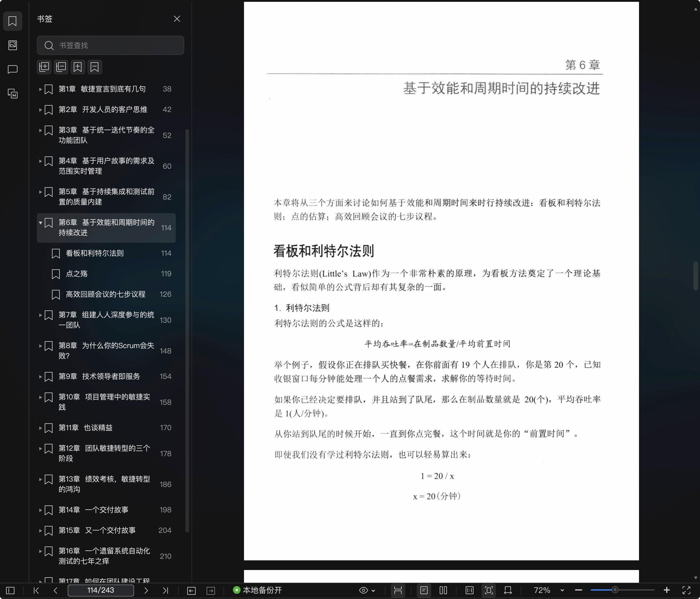Click page number 42 of 第2章
The width and height of the screenshot is (700, 599).
(x=167, y=110)
